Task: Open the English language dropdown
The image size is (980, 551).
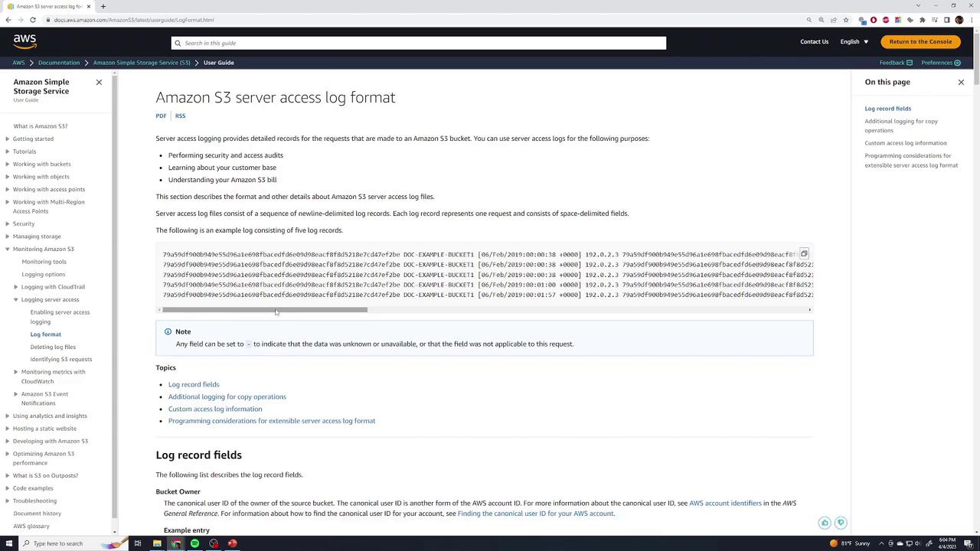Action: (854, 41)
